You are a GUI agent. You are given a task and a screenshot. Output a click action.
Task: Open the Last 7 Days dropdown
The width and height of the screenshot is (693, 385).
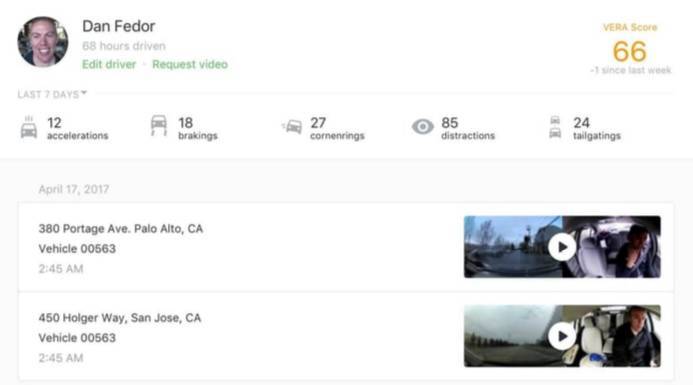click(52, 94)
